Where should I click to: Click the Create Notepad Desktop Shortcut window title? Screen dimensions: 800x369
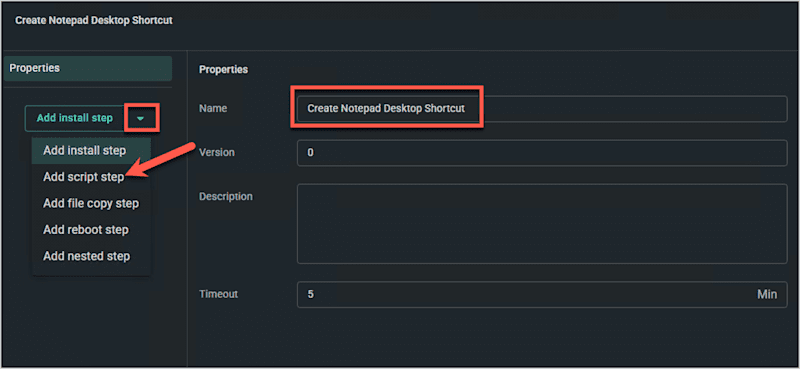[94, 21]
